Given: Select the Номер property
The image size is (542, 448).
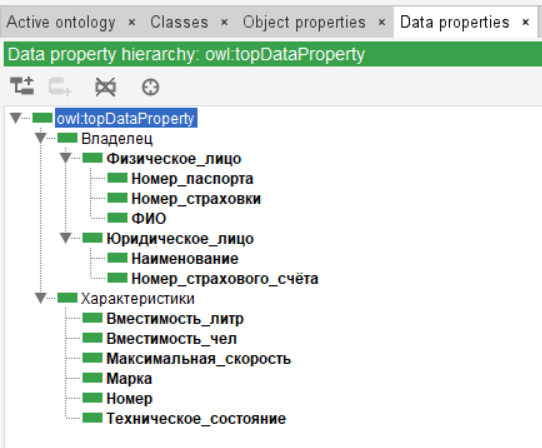Looking at the screenshot, I should 129,399.
